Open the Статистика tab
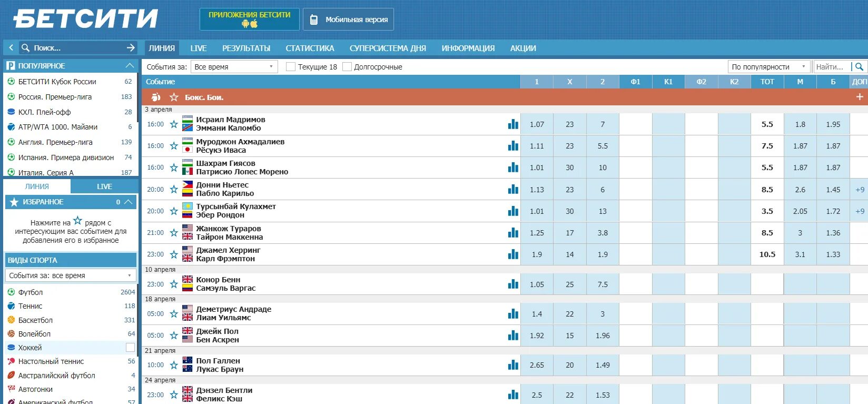This screenshot has width=868, height=404. [310, 48]
